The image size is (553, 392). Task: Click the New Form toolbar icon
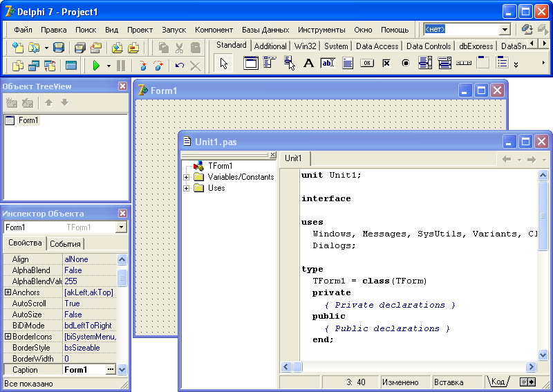[71, 65]
